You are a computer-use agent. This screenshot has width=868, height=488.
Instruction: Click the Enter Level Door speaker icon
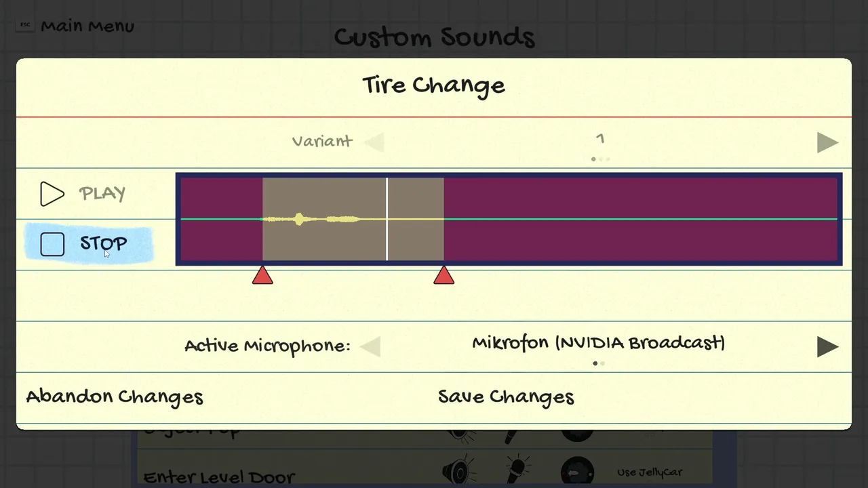click(x=458, y=471)
